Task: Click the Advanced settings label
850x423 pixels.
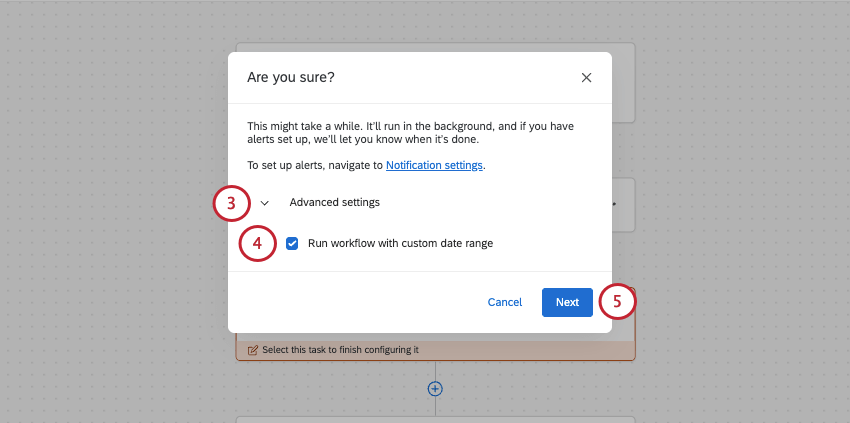Action: pos(334,202)
